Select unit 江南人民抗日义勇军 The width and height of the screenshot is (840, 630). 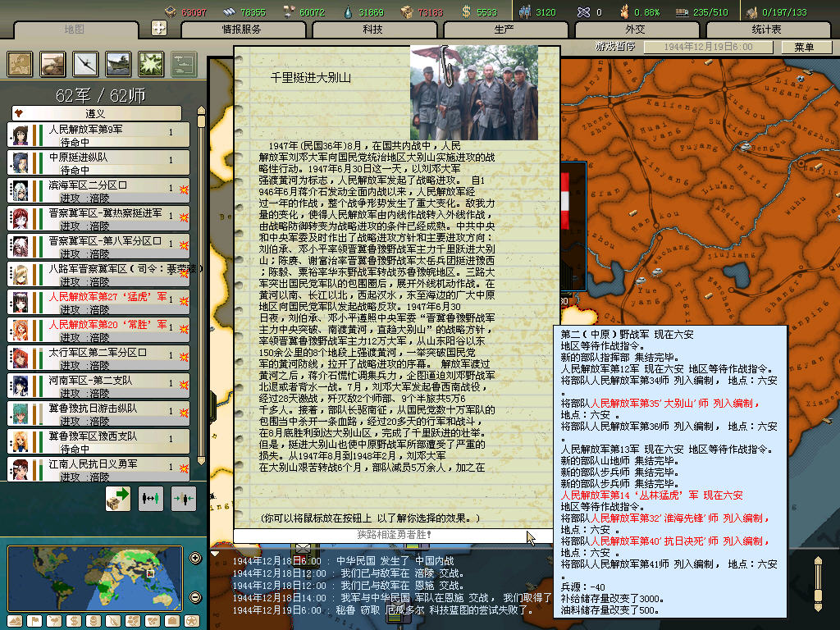98,468
